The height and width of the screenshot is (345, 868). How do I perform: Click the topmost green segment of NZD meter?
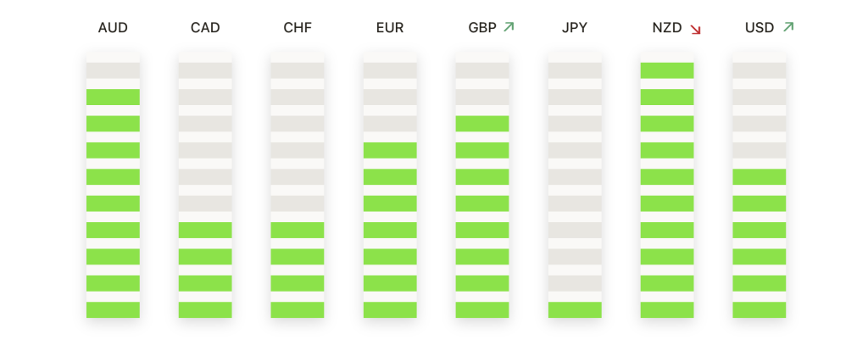667,70
